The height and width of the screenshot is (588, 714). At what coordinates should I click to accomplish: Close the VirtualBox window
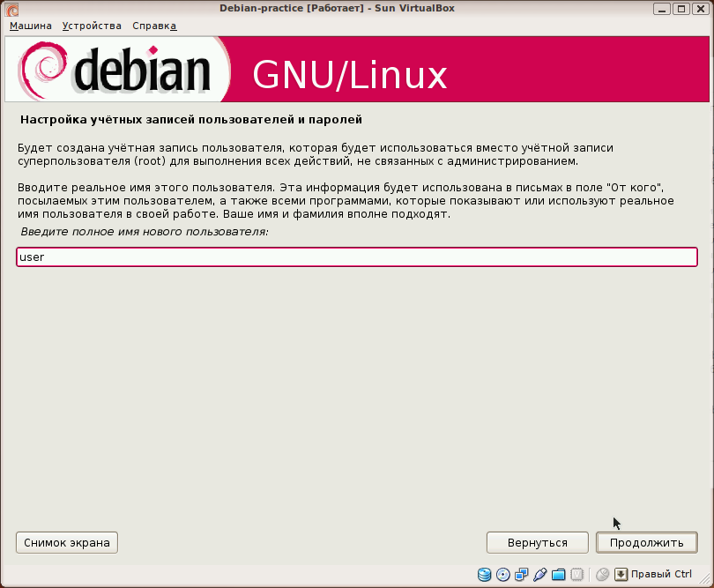pos(701,9)
